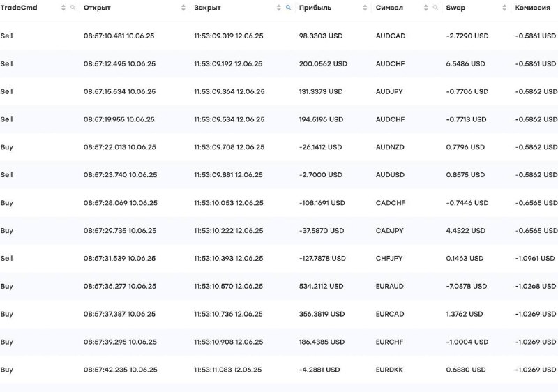Select CHFJPY symbol cell

click(x=389, y=259)
